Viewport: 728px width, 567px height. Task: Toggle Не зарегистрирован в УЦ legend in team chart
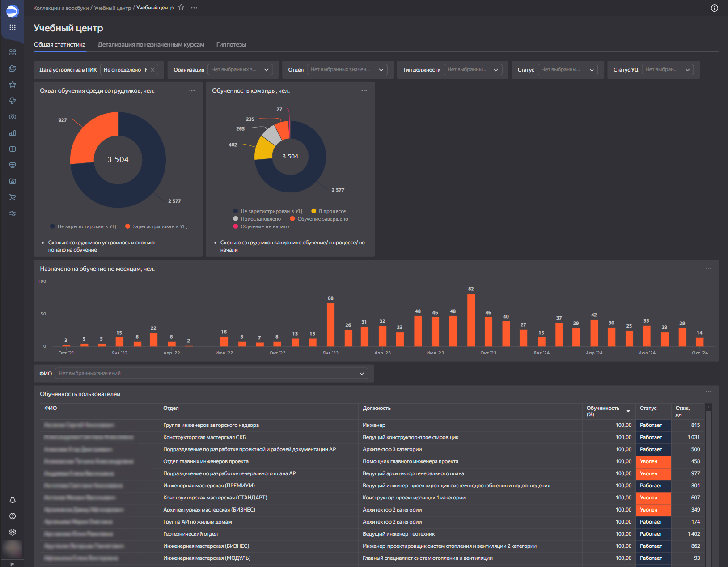click(x=267, y=211)
